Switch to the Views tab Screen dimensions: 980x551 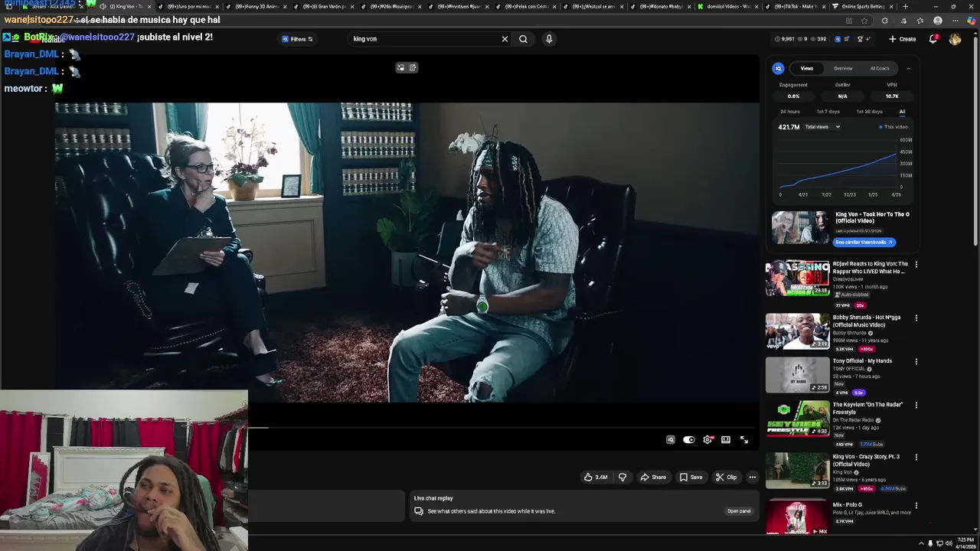[807, 68]
